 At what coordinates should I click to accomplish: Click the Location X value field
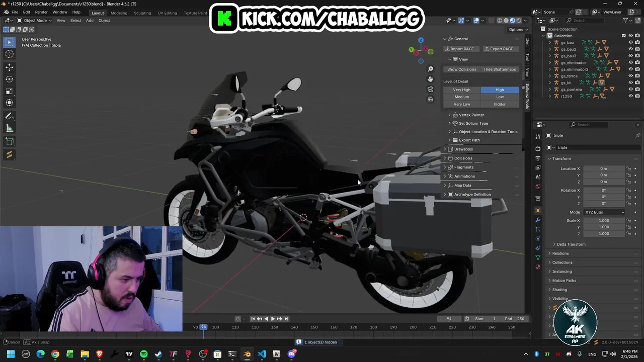pos(603,168)
